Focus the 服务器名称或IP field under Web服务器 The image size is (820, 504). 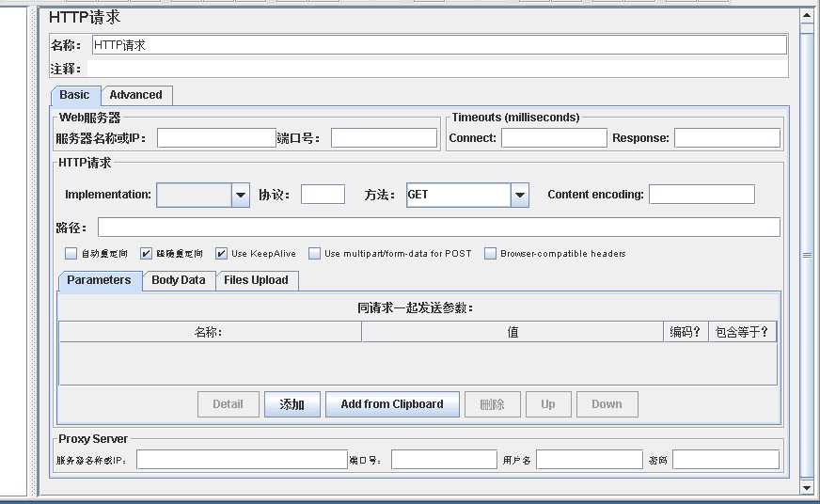(216, 138)
